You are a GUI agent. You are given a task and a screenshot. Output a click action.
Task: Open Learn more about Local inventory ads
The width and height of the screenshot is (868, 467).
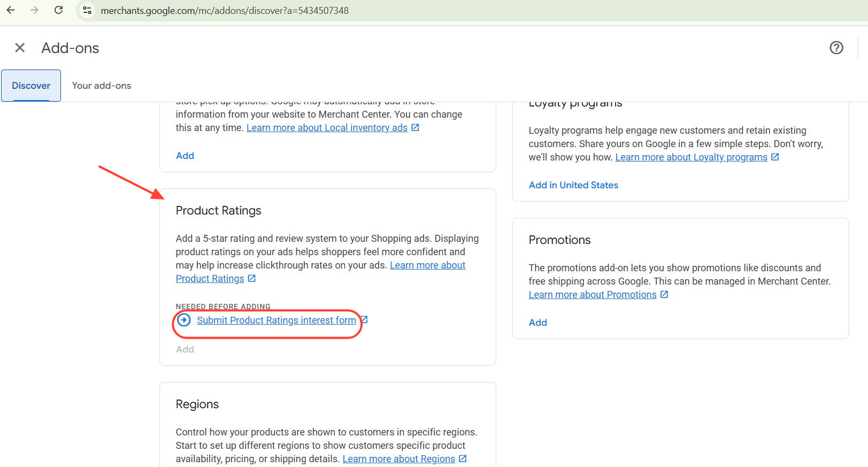327,128
